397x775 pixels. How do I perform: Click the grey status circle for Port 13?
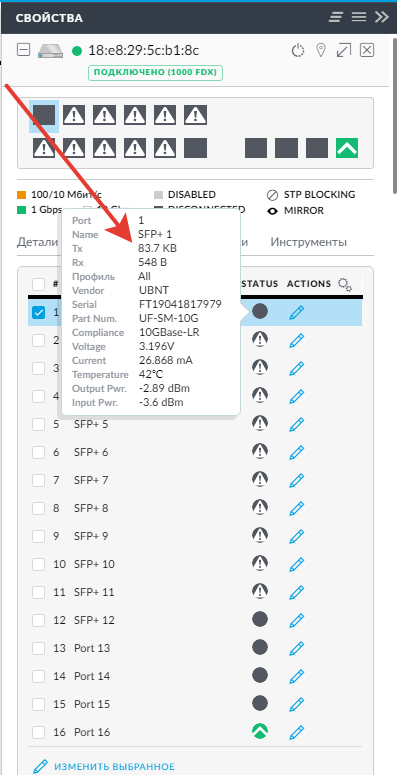260,647
